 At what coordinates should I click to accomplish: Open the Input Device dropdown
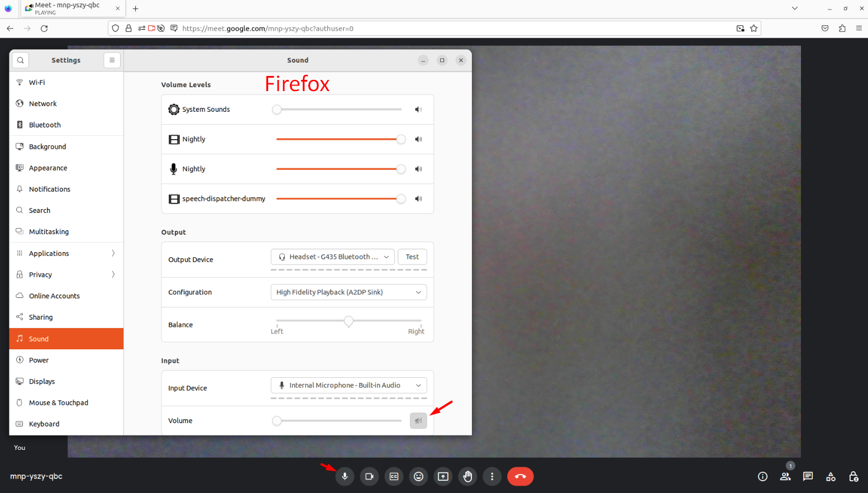point(349,385)
